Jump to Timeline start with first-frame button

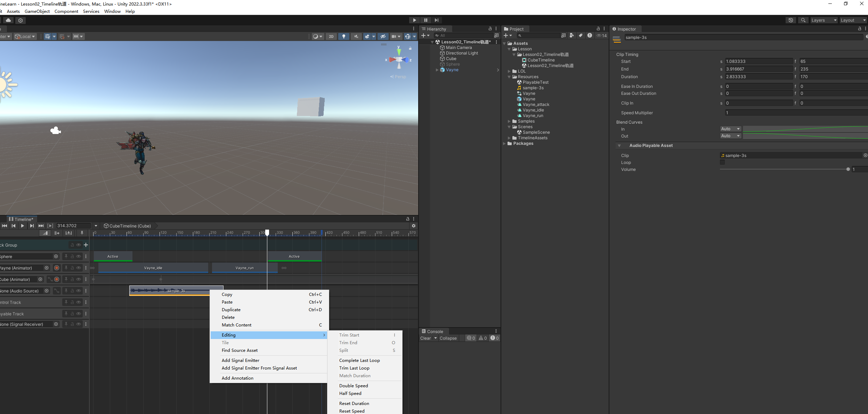click(5, 226)
